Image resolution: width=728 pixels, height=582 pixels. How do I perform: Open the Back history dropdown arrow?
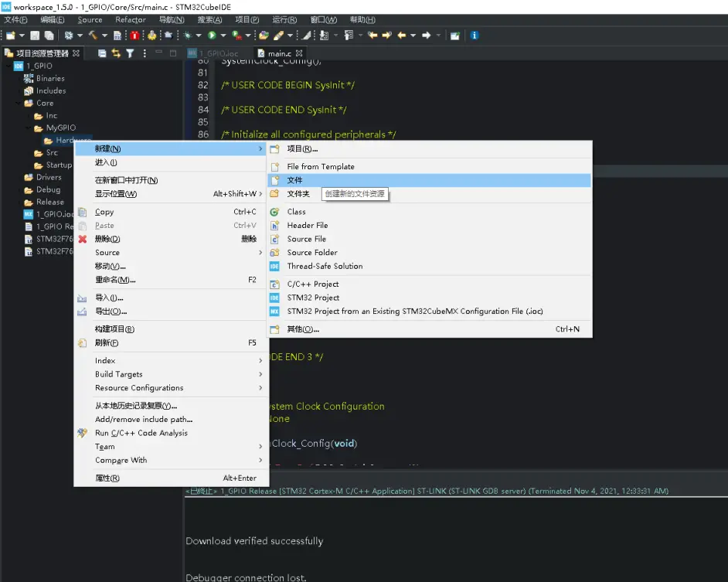point(413,36)
